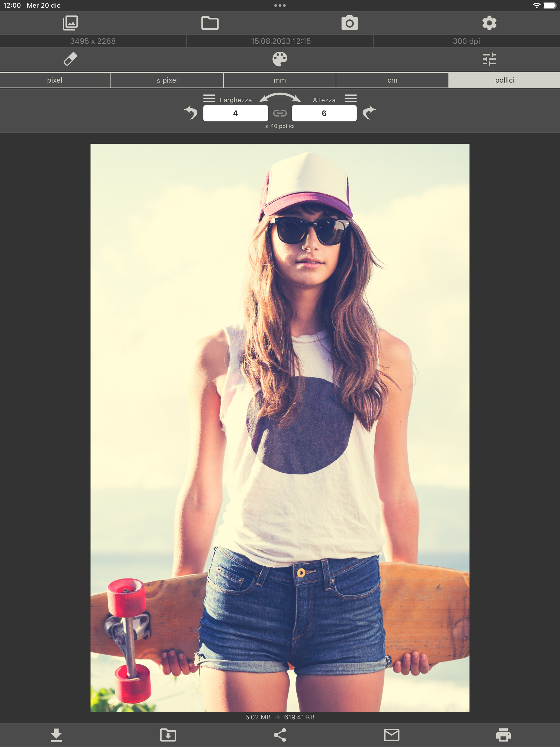
Task: Send image via the mail button
Action: 392,735
